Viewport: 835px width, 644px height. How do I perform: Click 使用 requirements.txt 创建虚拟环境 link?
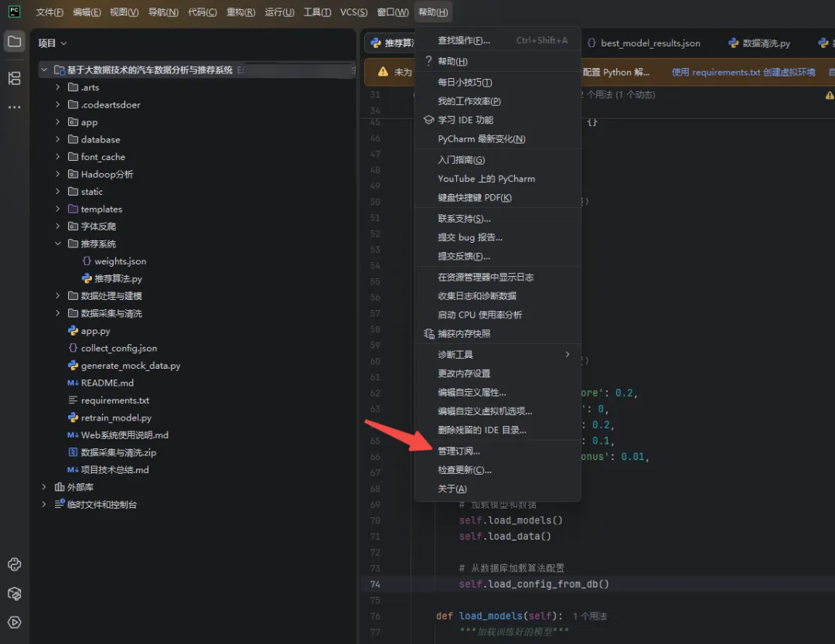tap(744, 72)
